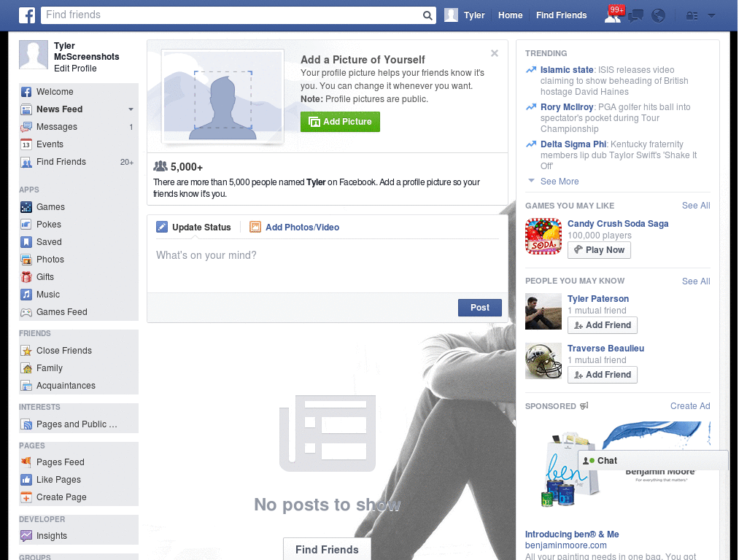Dismiss the Add a Picture card
Image resolution: width=747 pixels, height=560 pixels.
(x=495, y=53)
